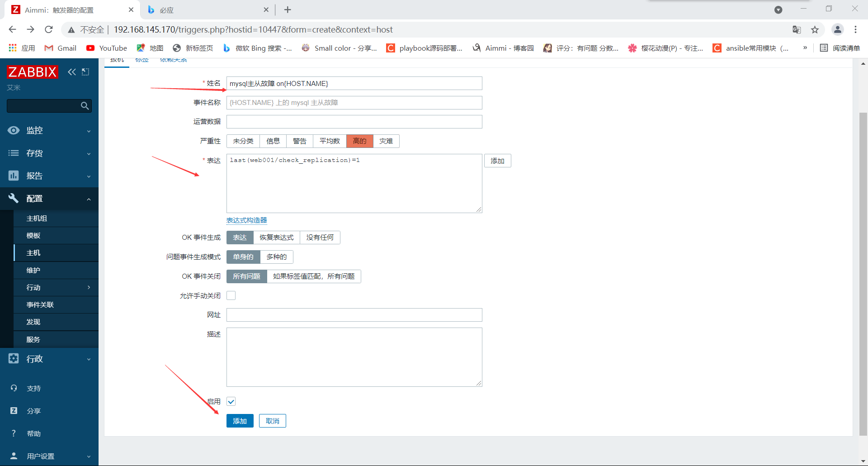Open the Chrome three-dot menu
The height and width of the screenshot is (466, 868).
[x=855, y=29]
